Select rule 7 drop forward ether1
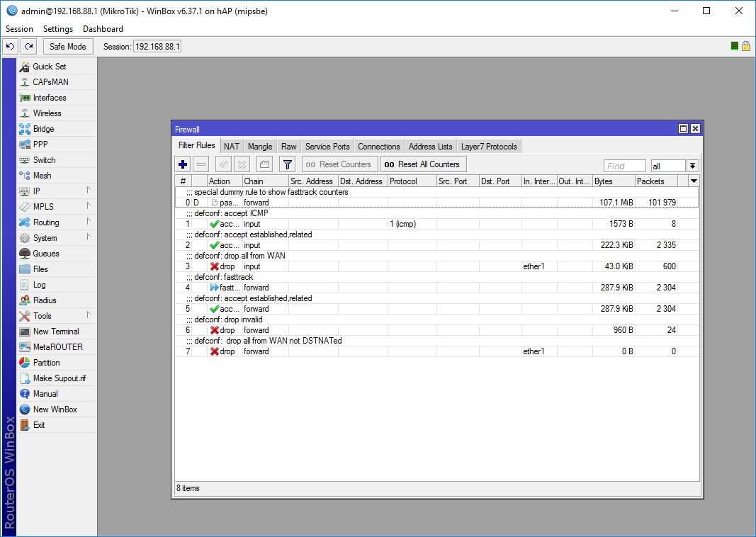This screenshot has width=756, height=537. click(x=437, y=351)
